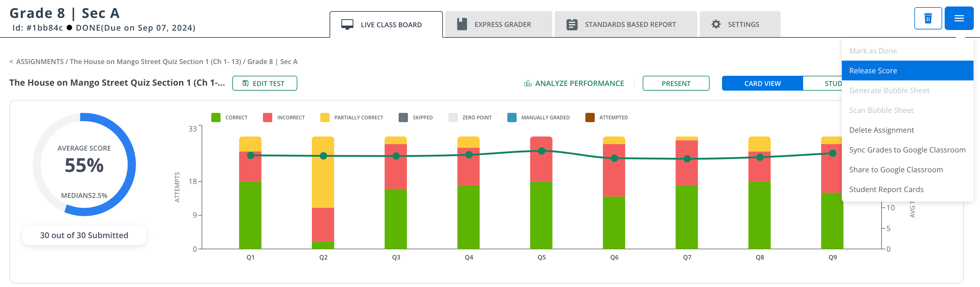Switch to Live Class Board tab

pos(386,25)
